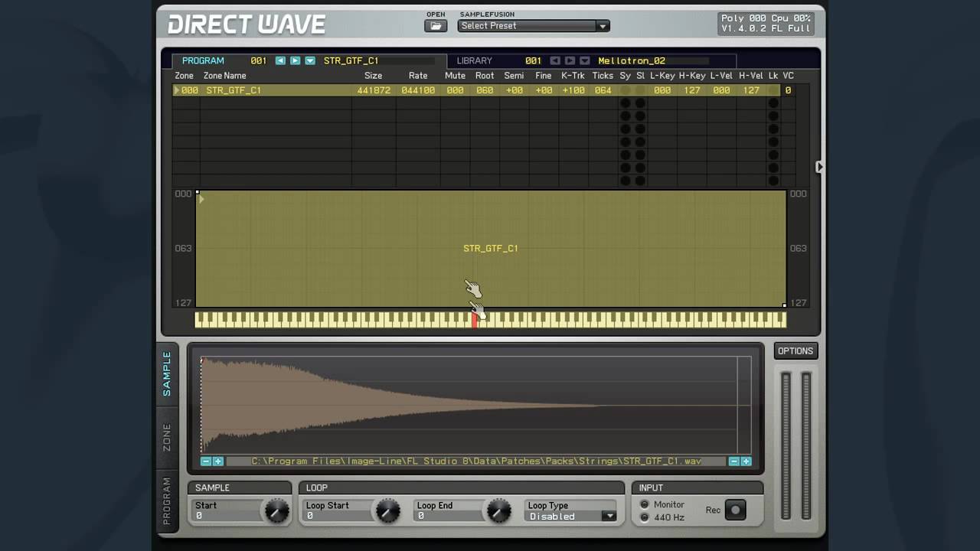Select the vertical PROGRAM side tab
Image resolution: width=980 pixels, height=551 pixels.
[x=167, y=501]
